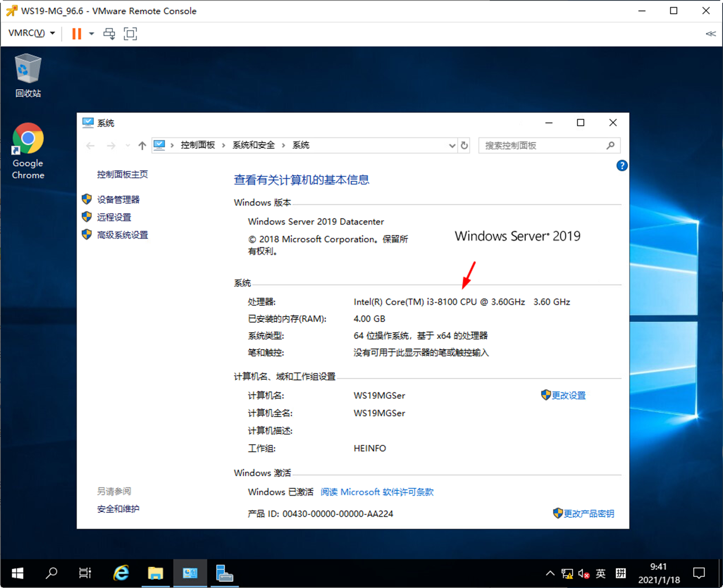Open Task View on the taskbar
723x588 pixels.
coord(85,573)
